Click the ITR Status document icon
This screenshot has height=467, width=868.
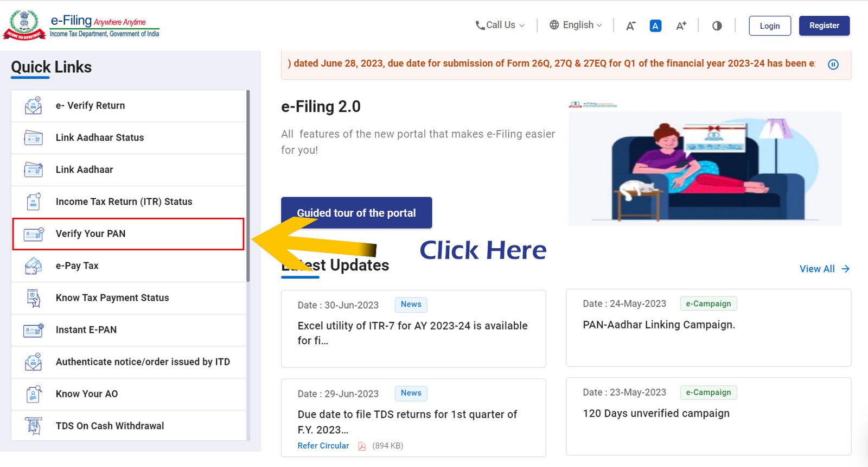pyautogui.click(x=34, y=201)
